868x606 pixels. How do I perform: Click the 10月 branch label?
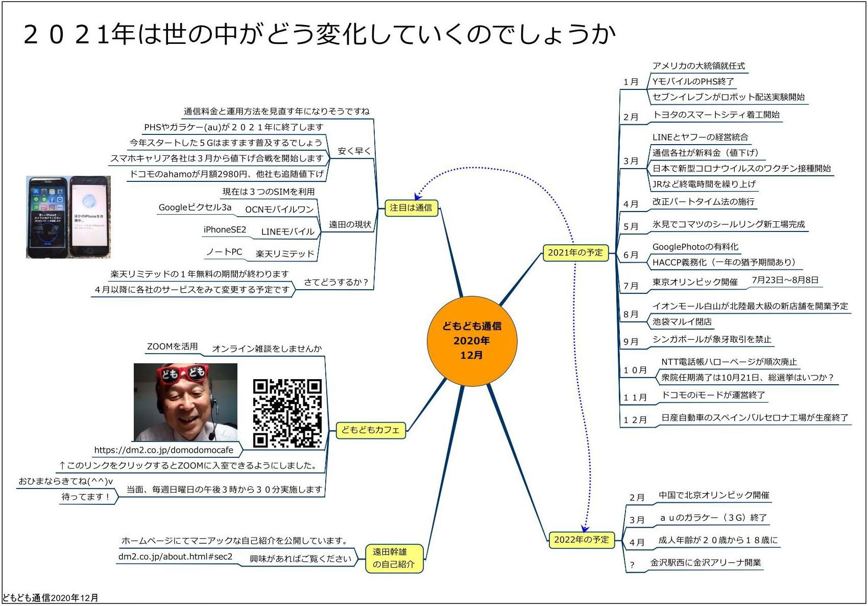[x=635, y=370]
